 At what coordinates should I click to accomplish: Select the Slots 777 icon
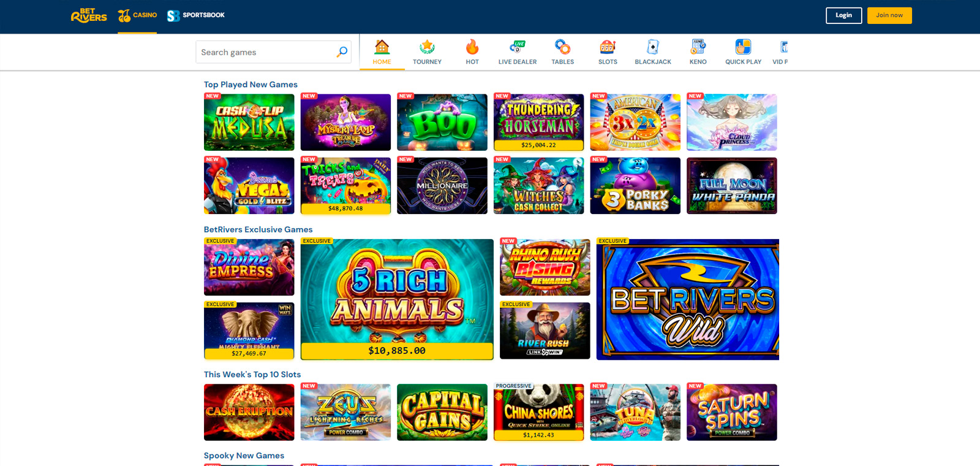pos(608,47)
